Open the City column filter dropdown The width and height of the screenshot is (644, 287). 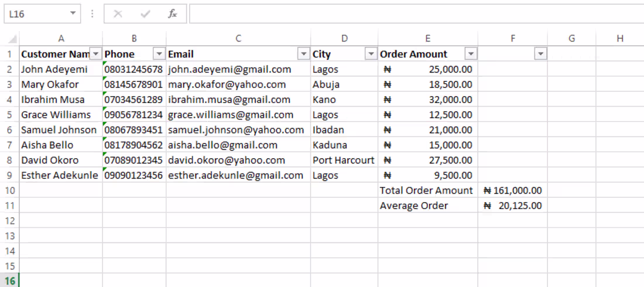[x=371, y=54]
